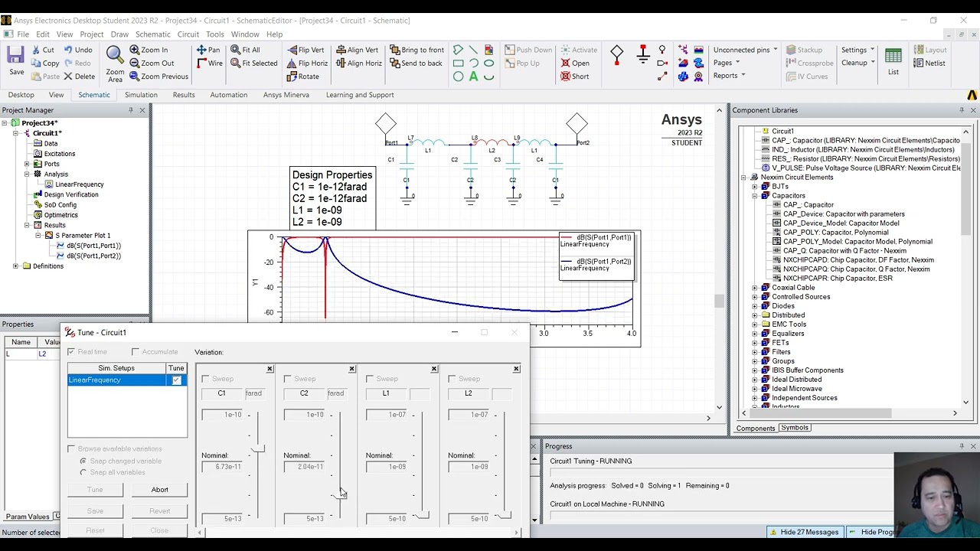The height and width of the screenshot is (551, 980).
Task: Select the Wire drawing tool
Action: coord(209,64)
